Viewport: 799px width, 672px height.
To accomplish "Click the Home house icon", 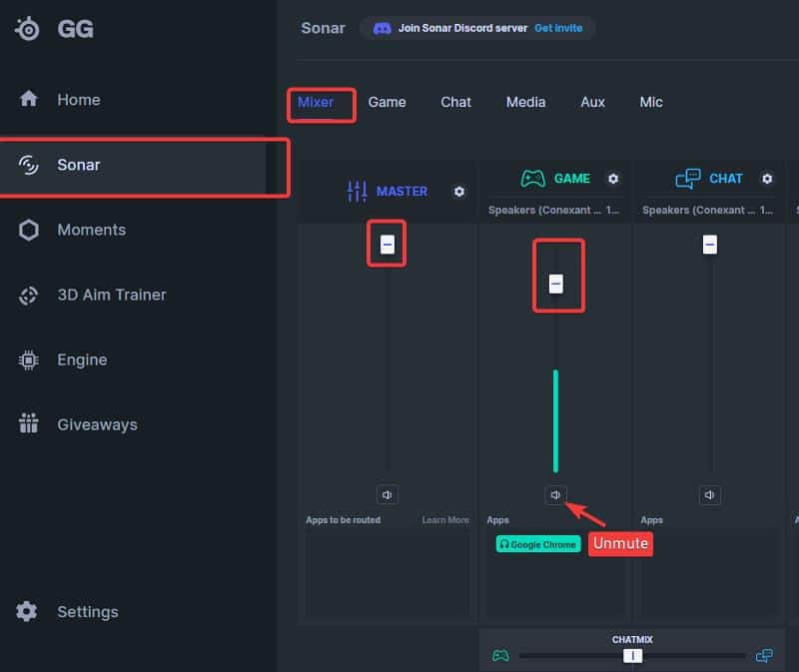I will [x=29, y=98].
